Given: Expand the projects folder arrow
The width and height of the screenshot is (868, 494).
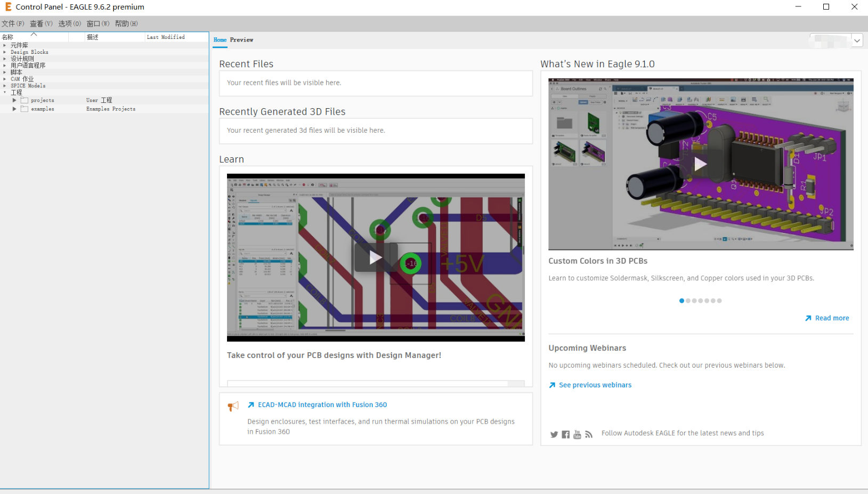Looking at the screenshot, I should pos(14,100).
